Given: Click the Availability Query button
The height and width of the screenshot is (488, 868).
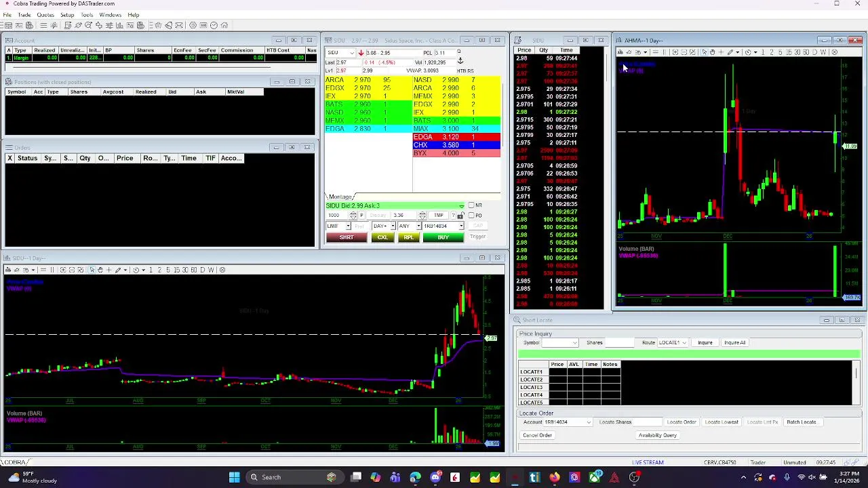Looking at the screenshot, I should [x=657, y=435].
